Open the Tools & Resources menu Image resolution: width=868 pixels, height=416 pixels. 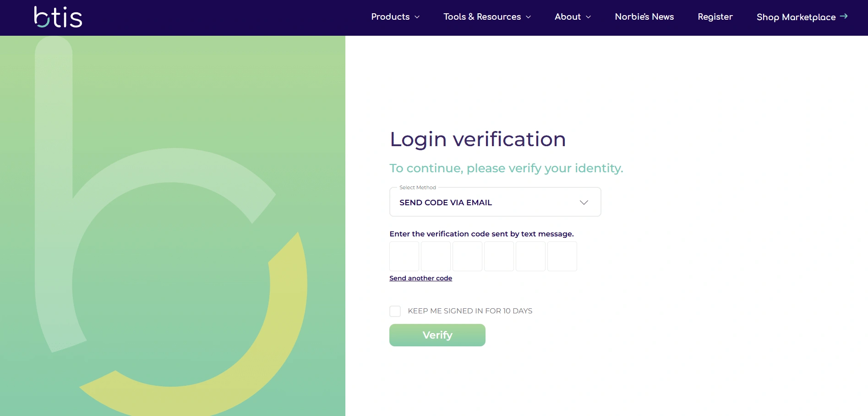[x=482, y=17]
